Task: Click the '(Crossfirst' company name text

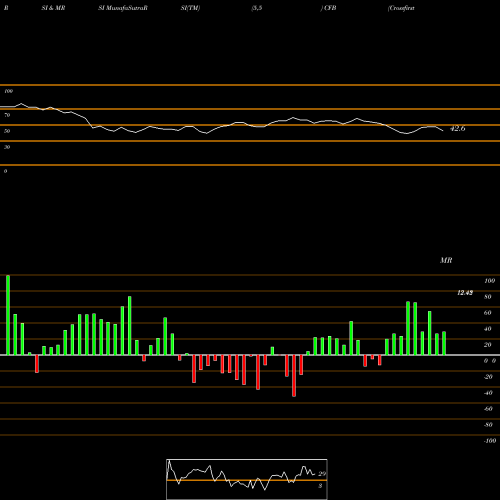Action: coord(401,8)
